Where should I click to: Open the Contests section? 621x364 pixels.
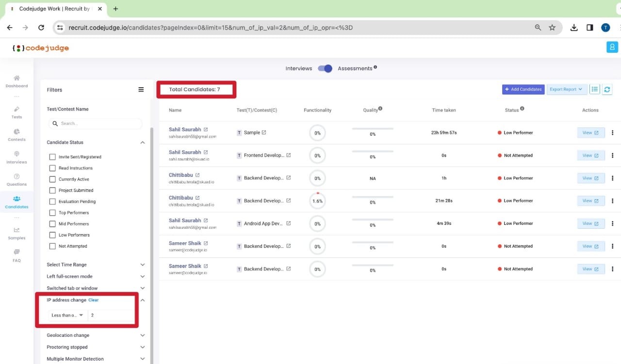(x=16, y=135)
